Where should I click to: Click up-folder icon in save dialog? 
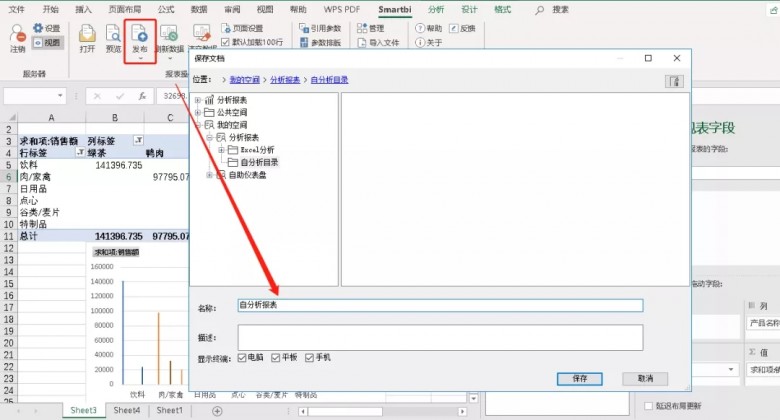[x=674, y=81]
